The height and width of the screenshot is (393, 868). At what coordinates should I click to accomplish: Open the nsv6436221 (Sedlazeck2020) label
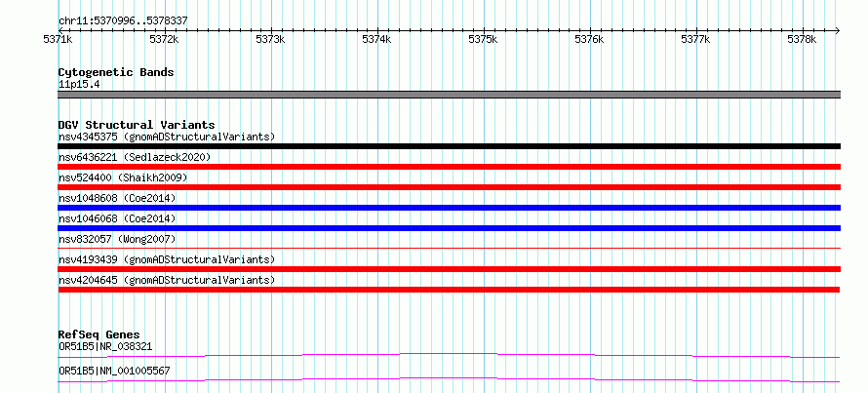[135, 157]
